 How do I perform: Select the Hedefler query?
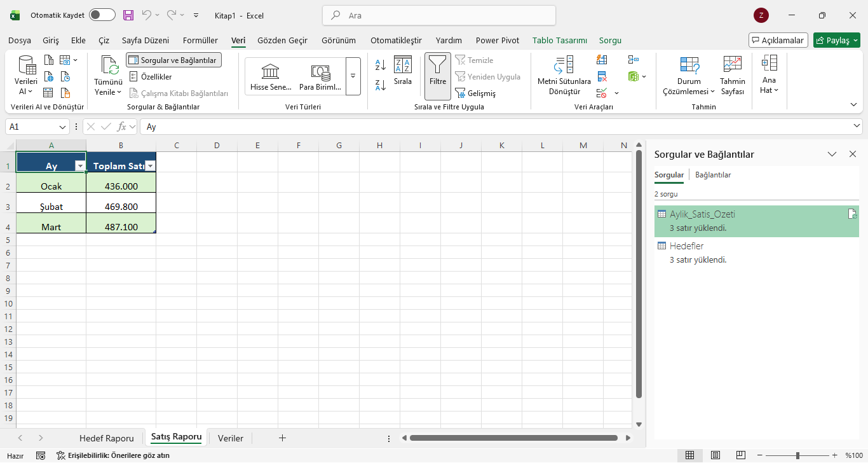point(756,252)
